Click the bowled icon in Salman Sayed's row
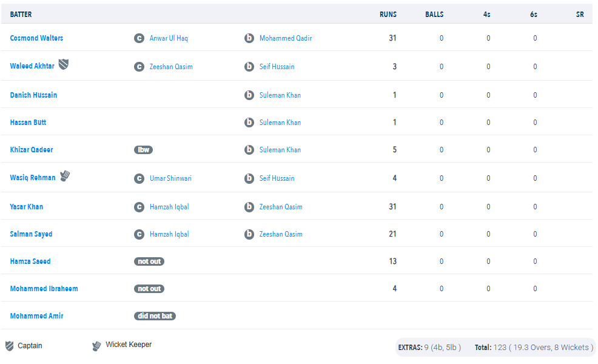The image size is (598, 364). click(x=249, y=234)
